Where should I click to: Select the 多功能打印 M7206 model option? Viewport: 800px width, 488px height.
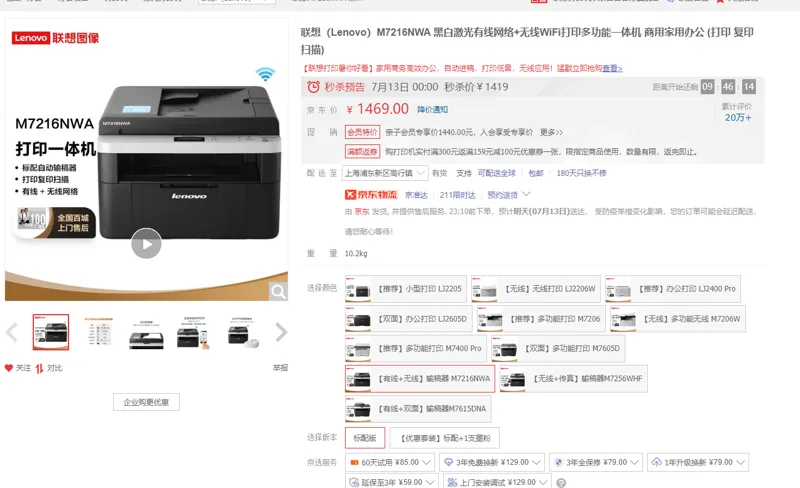pos(541,319)
